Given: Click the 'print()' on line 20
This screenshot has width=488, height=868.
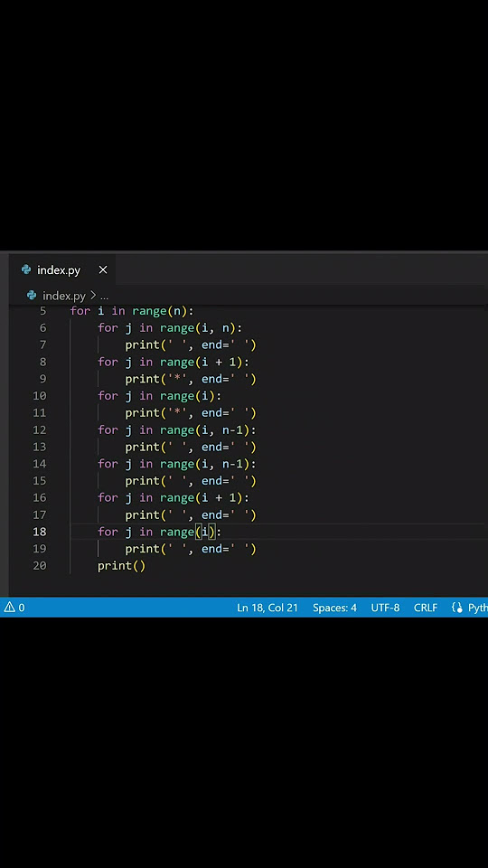Looking at the screenshot, I should 122,566.
